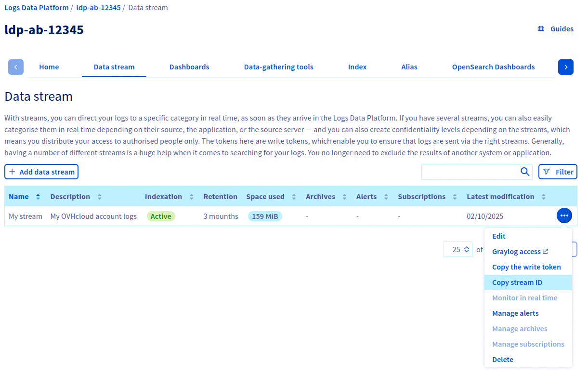This screenshot has height=377, width=588.
Task: Open the Logs Data Platform breadcrumb link
Action: coord(37,8)
